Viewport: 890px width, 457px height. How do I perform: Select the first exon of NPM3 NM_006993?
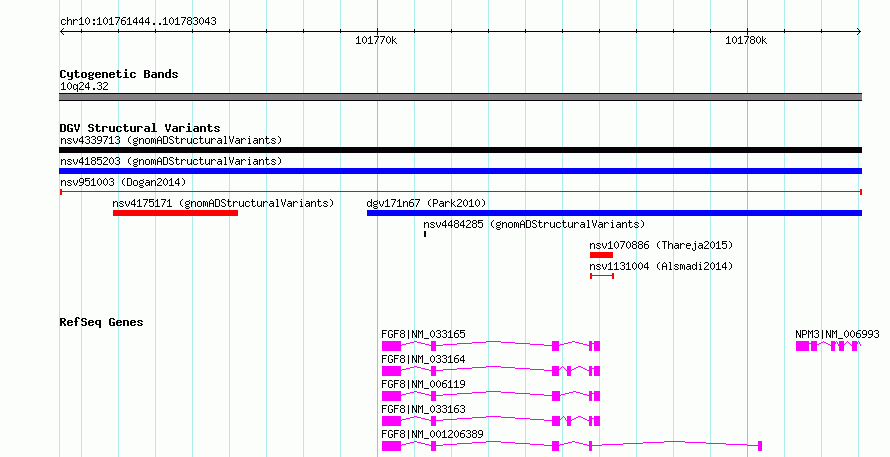[802, 346]
